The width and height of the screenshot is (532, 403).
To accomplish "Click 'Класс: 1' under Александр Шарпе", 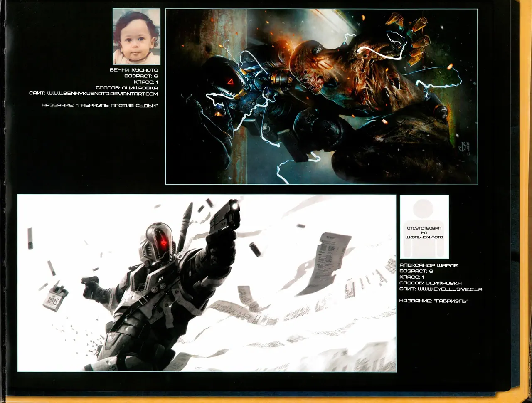I will coord(411,277).
